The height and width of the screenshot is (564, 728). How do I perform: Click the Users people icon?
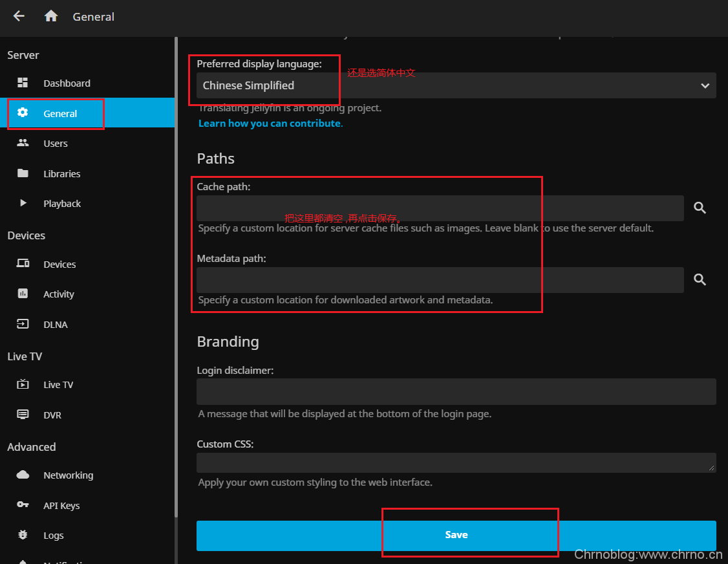point(23,143)
